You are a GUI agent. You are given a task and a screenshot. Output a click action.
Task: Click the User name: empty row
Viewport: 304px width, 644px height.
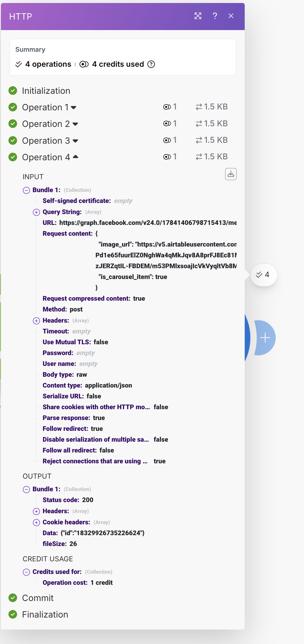(70, 364)
